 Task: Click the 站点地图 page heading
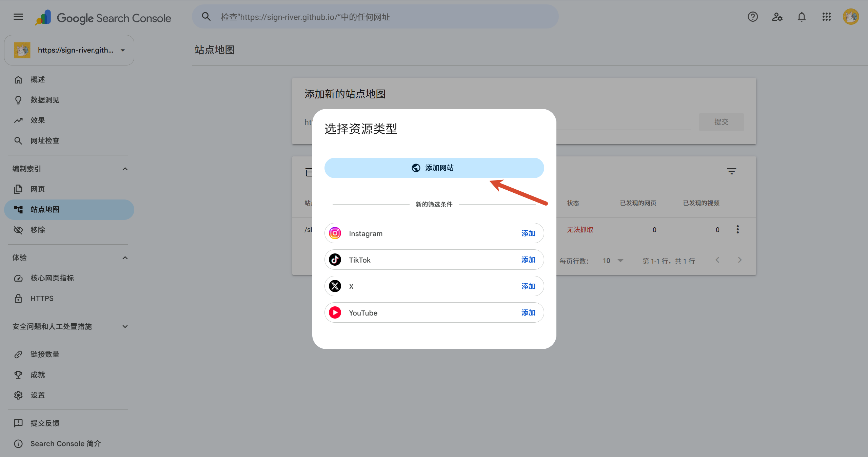click(x=215, y=50)
